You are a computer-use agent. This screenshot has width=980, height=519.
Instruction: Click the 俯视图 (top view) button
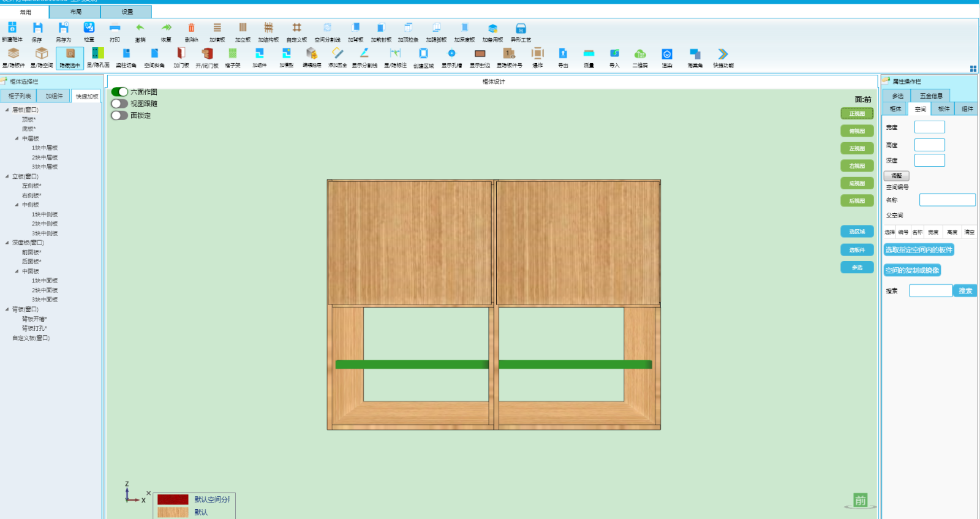857,131
